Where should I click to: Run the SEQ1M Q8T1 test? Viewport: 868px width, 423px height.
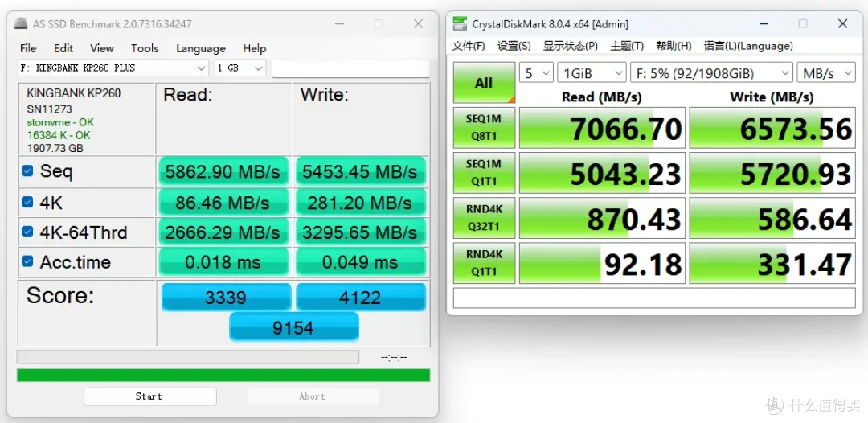click(x=484, y=127)
